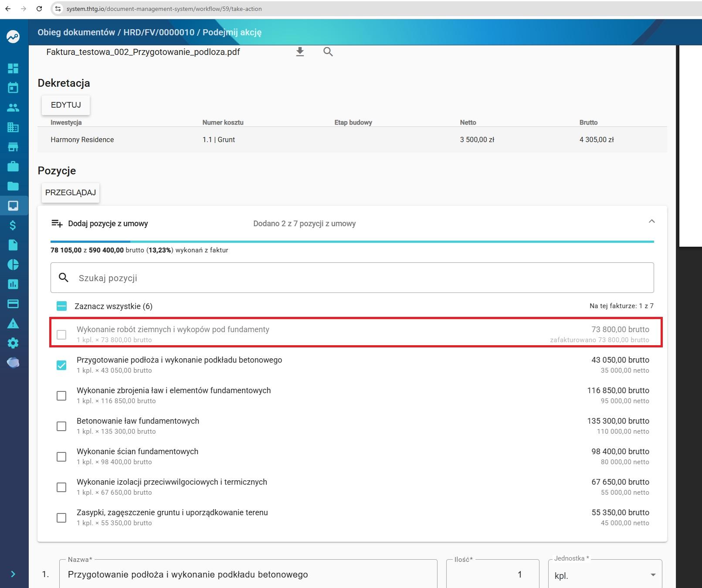Expand the sidebar with bottom chevron
This screenshot has width=702, height=588.
pyautogui.click(x=13, y=574)
